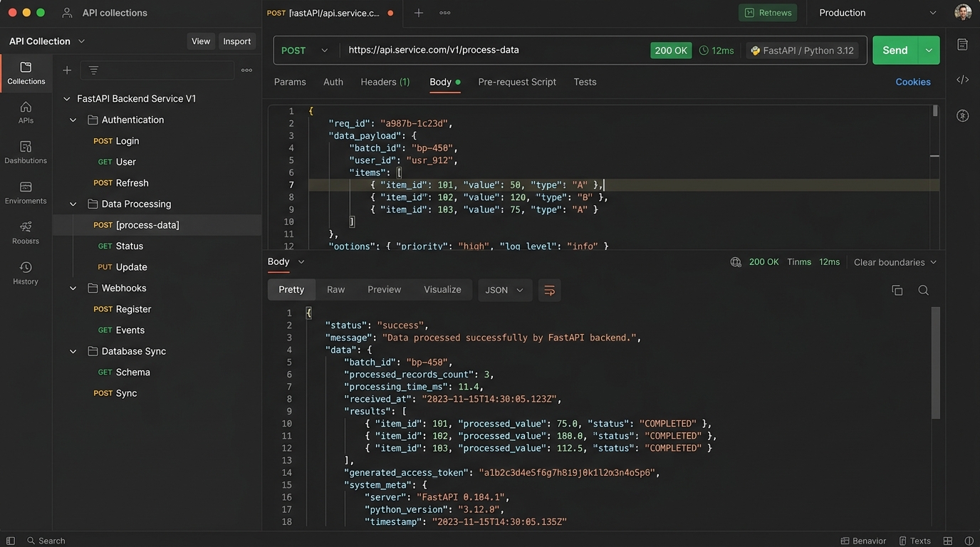Screen dimensions: 980x547
Task: Open the History sidebar section
Action: pyautogui.click(x=26, y=273)
